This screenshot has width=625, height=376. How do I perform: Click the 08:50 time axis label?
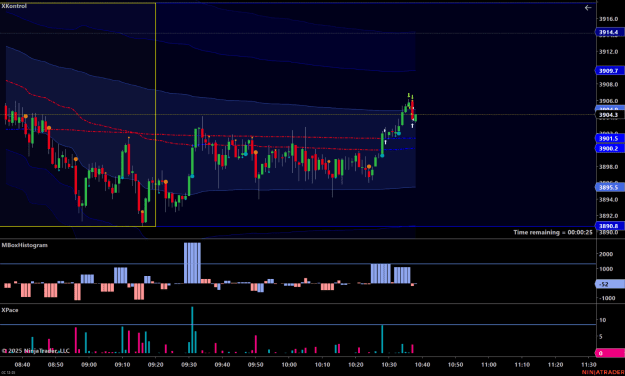[x=55, y=364]
